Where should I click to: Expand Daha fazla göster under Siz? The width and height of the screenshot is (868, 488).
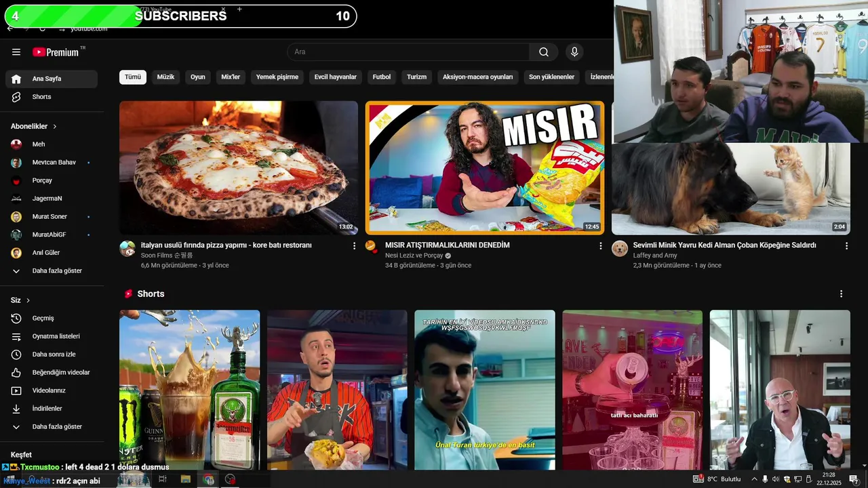click(52, 427)
